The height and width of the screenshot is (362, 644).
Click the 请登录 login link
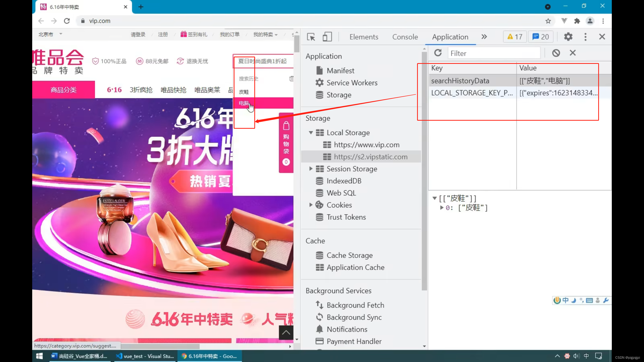pos(138,34)
